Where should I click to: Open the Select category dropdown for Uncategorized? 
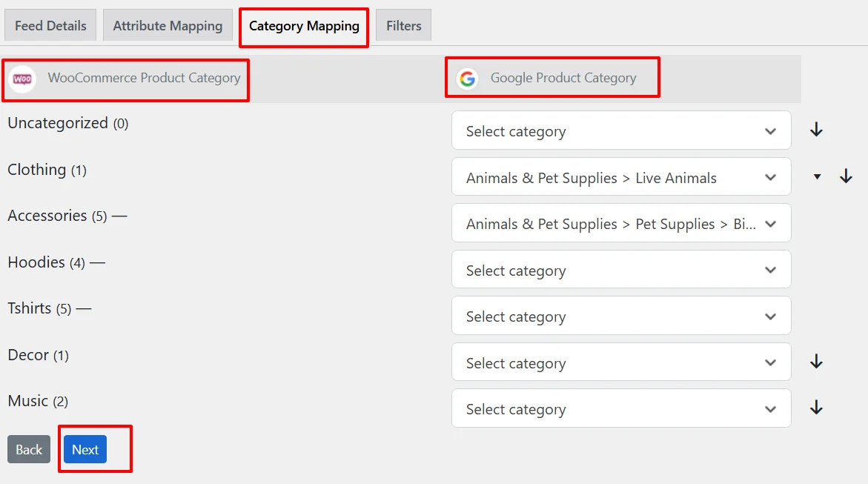621,130
